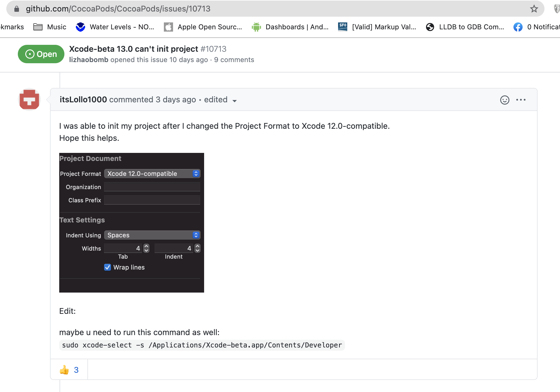Image resolution: width=560 pixels, height=392 pixels.
Task: Open the Music bookmarks folder
Action: click(x=50, y=27)
